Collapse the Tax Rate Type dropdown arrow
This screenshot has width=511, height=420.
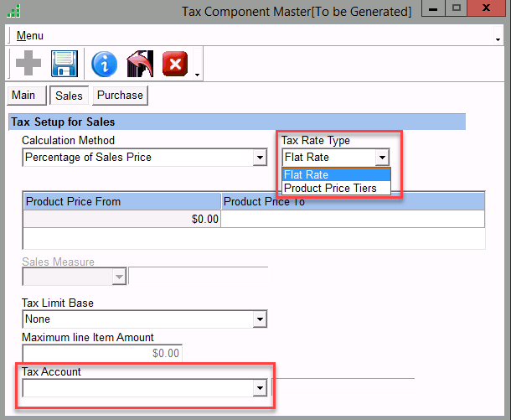point(383,158)
